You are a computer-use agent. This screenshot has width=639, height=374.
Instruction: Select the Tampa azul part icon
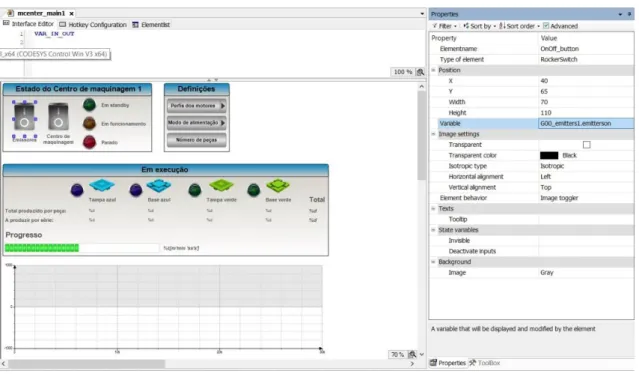102,185
